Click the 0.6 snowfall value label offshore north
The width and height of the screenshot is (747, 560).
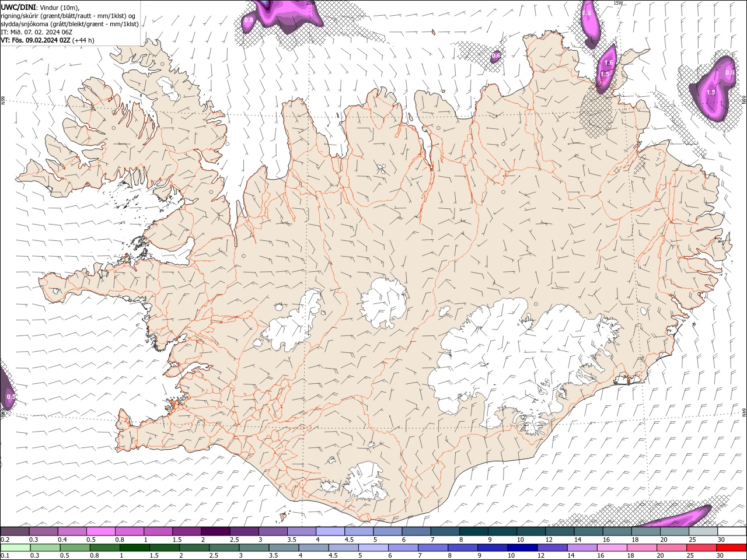click(496, 56)
